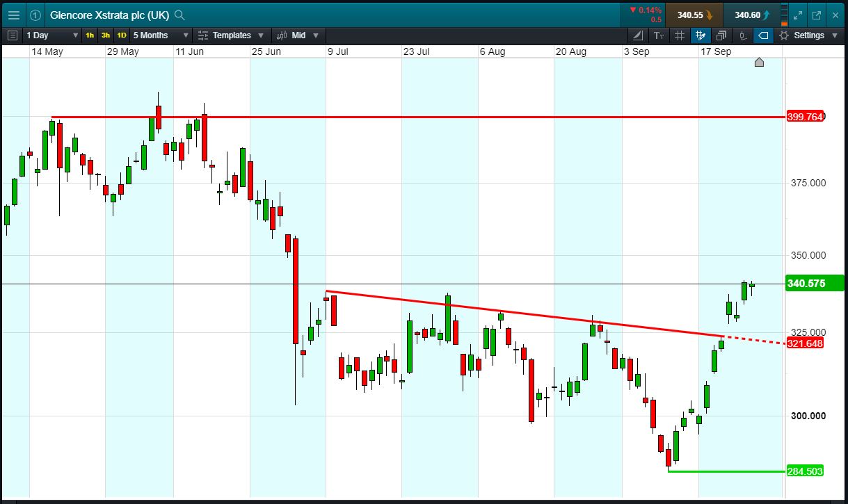Click the 375.000 price axis label
This screenshot has height=504, width=848.
(808, 183)
